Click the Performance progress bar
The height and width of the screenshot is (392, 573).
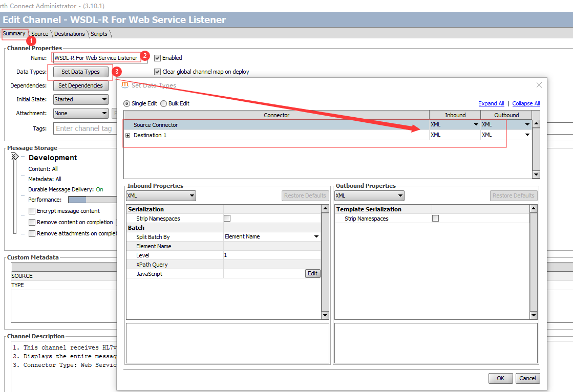93,200
